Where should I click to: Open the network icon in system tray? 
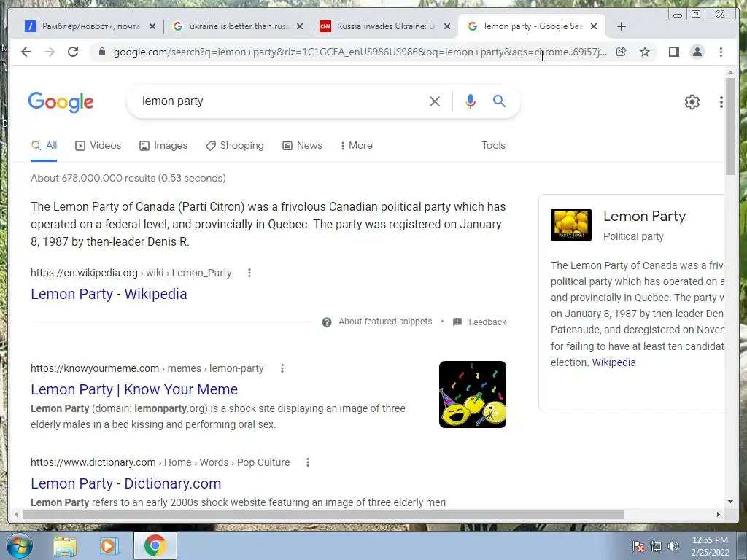(656, 546)
